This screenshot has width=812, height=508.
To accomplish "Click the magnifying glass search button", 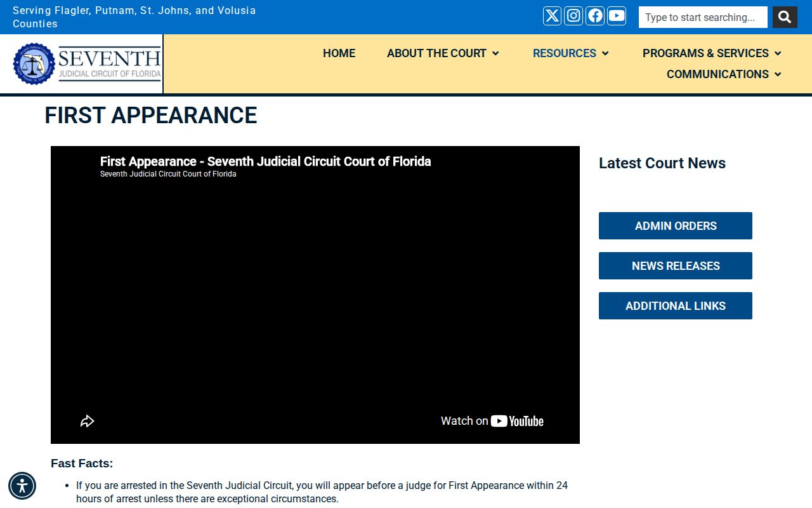I will point(785,17).
